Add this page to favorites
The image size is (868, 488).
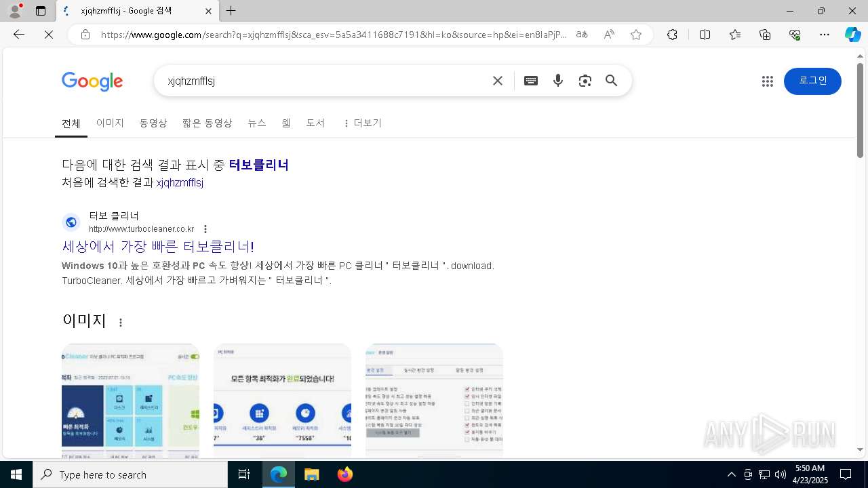[x=636, y=35]
